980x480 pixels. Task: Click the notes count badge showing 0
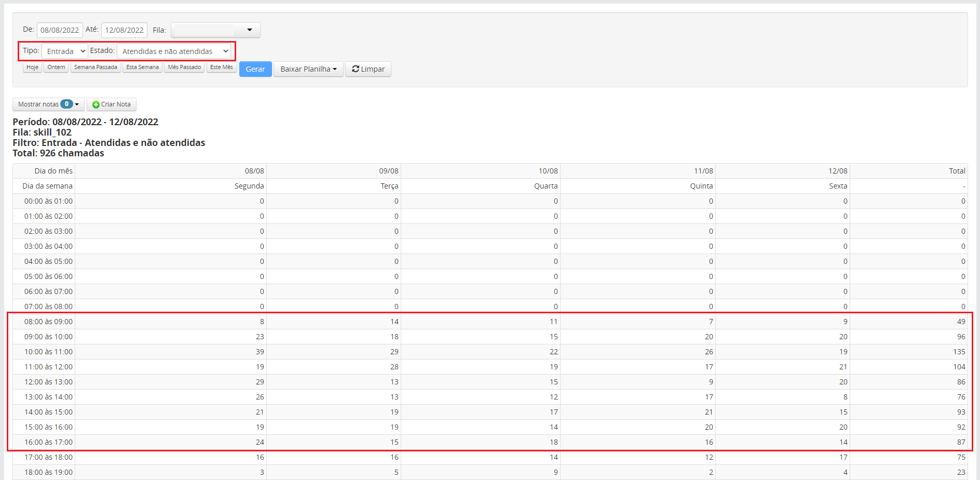click(66, 104)
